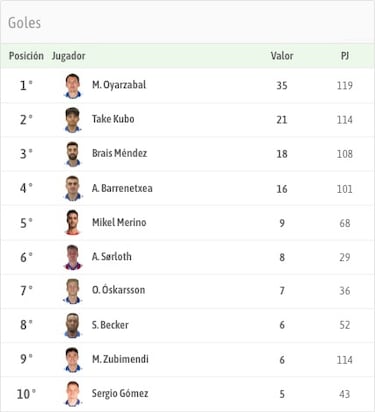Select Take Kubo's avatar image
Viewport: 375px width, 412px height.
point(73,120)
